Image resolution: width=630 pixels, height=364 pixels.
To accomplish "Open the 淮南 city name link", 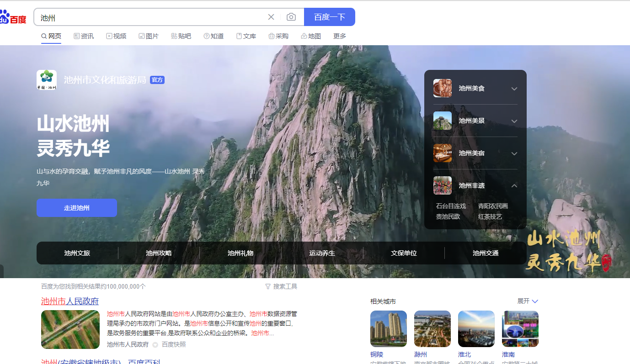I will coord(508,354).
